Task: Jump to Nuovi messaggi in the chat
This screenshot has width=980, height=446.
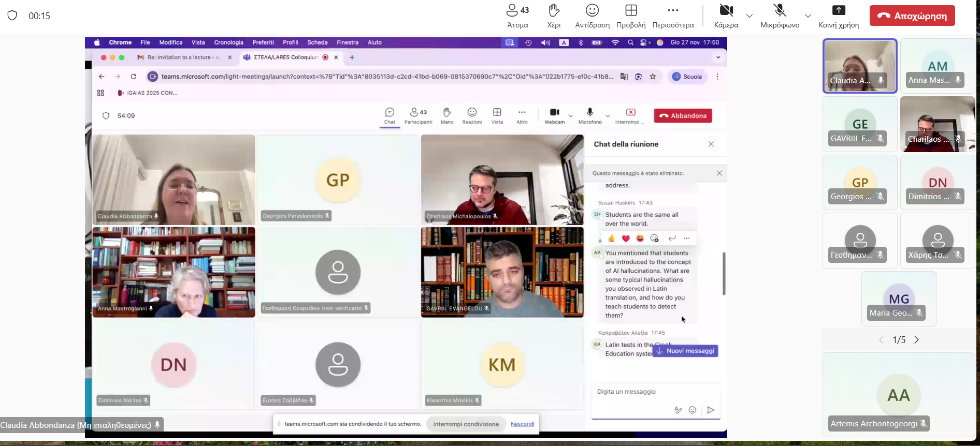Action: click(x=685, y=351)
